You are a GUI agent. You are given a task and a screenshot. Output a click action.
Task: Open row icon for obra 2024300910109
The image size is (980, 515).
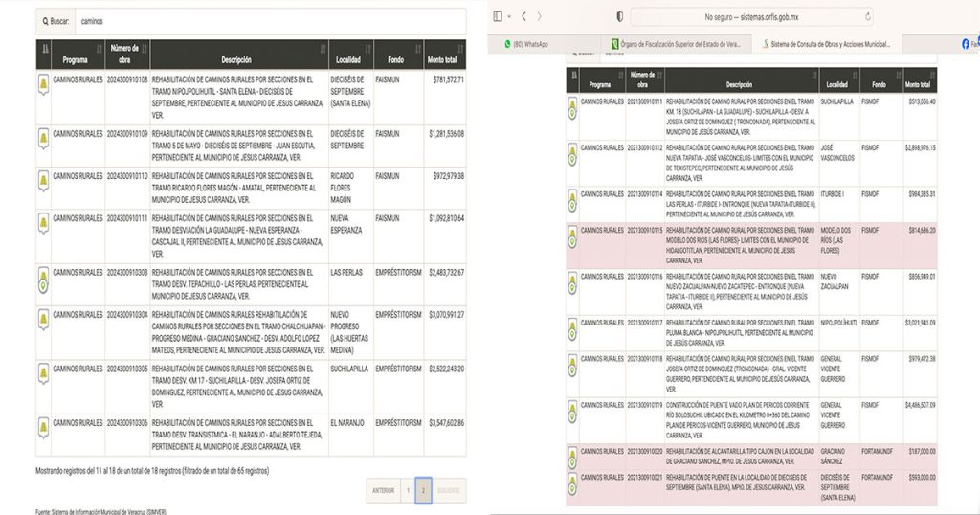click(44, 139)
